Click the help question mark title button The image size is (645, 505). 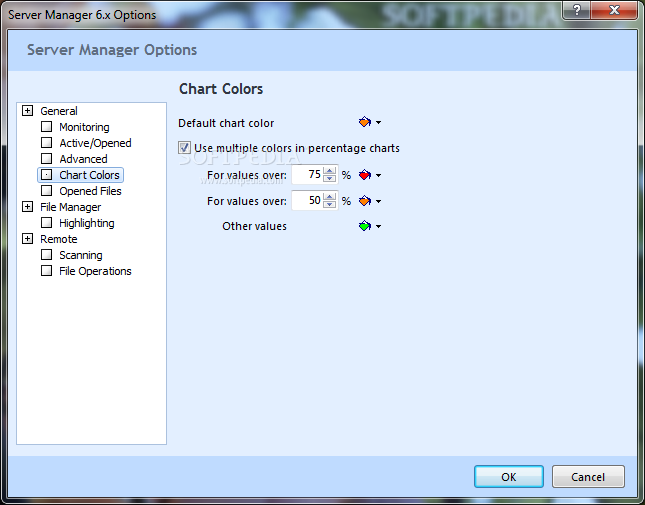click(x=576, y=10)
